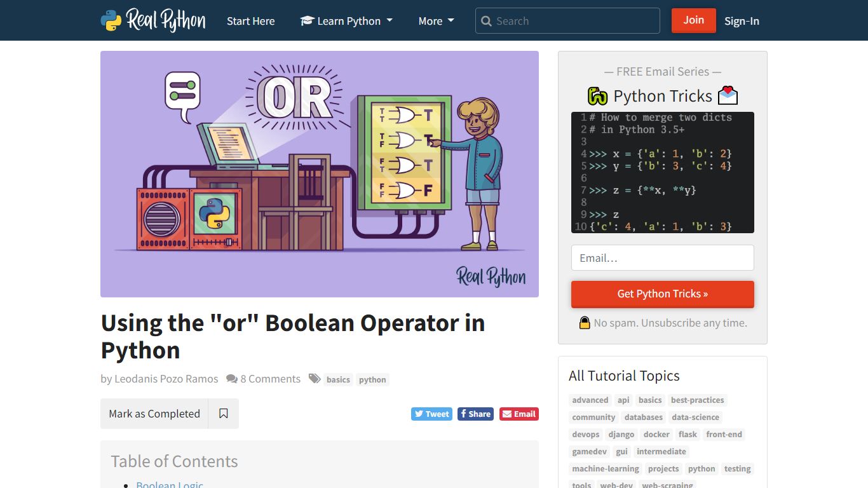868x488 pixels.
Task: Select the testing topic tag
Action: coord(738,468)
